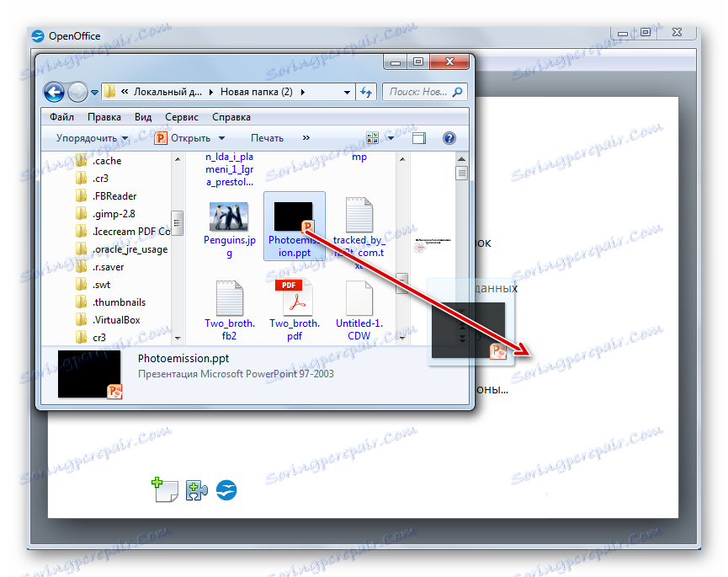Viewport: 728px width, 577px height.
Task: Click OpenOffice add extensions puzzle icon
Action: [196, 490]
